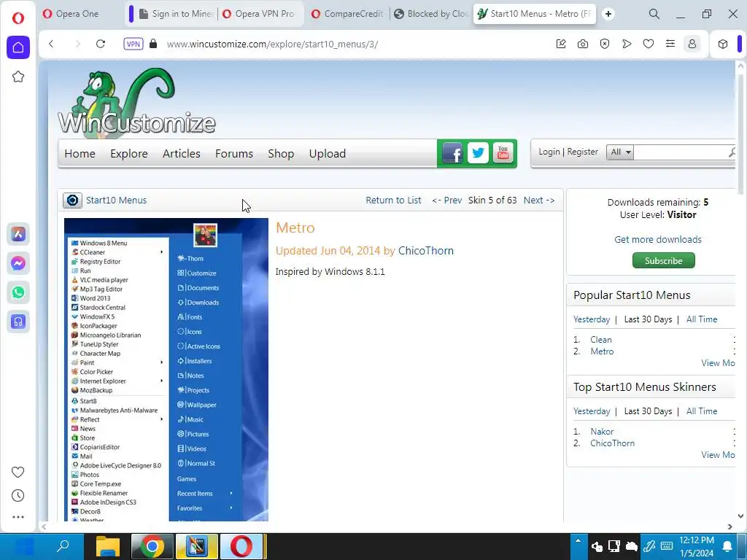Show Popular Menus from Yesterday
Image resolution: width=747 pixels, height=560 pixels.
592,319
